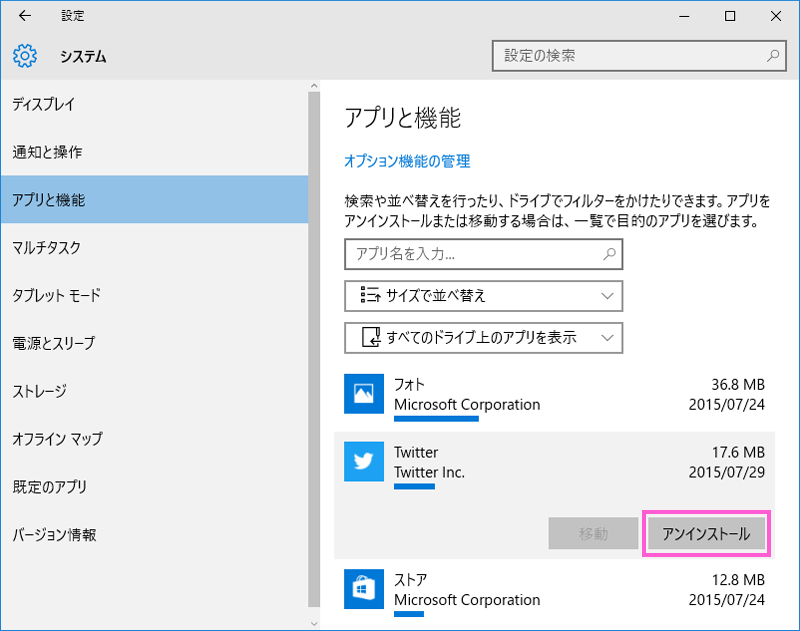Open the search dropdown in アプリ名を入力 field
The width and height of the screenshot is (800, 631).
(x=608, y=254)
